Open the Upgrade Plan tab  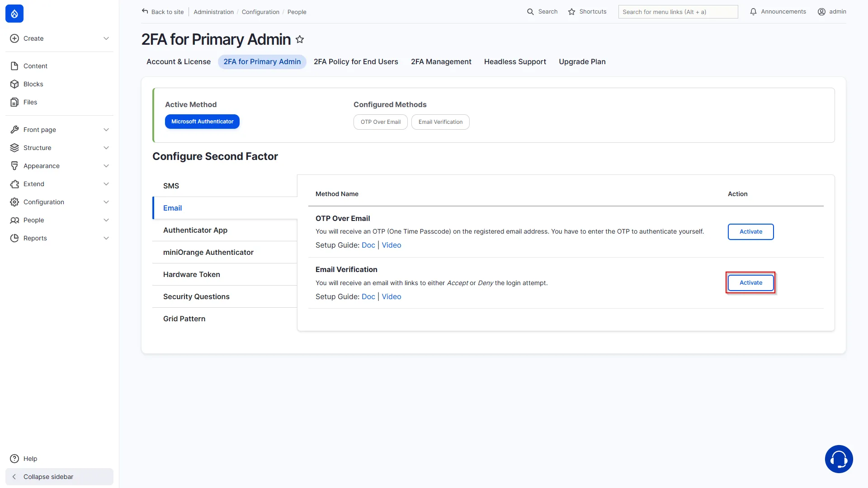(582, 62)
